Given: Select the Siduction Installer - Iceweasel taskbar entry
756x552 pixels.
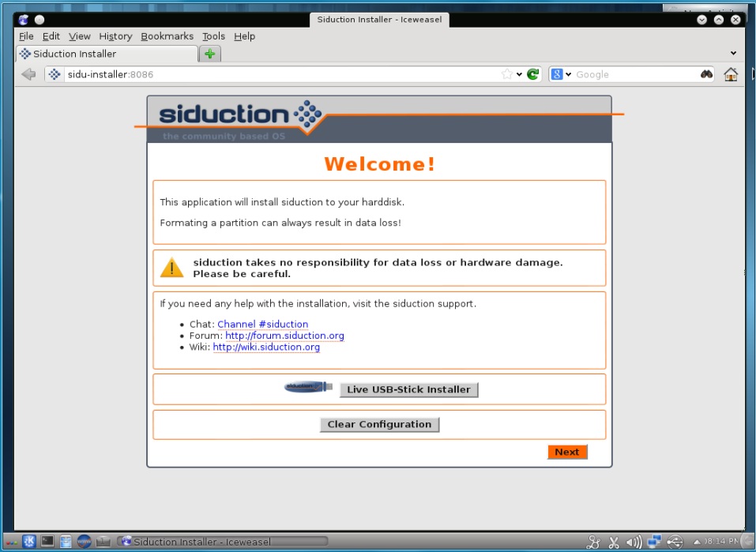Looking at the screenshot, I should click(223, 542).
